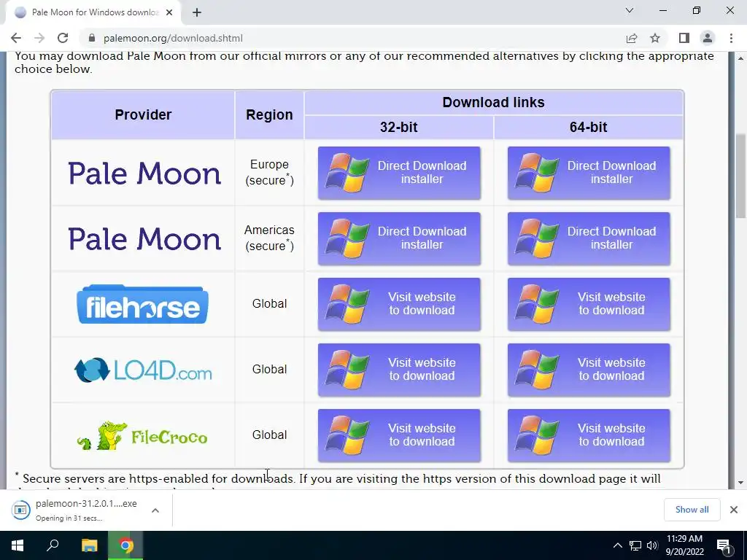Show hidden system tray icons
Viewport: 747px width, 560px height.
[617, 545]
